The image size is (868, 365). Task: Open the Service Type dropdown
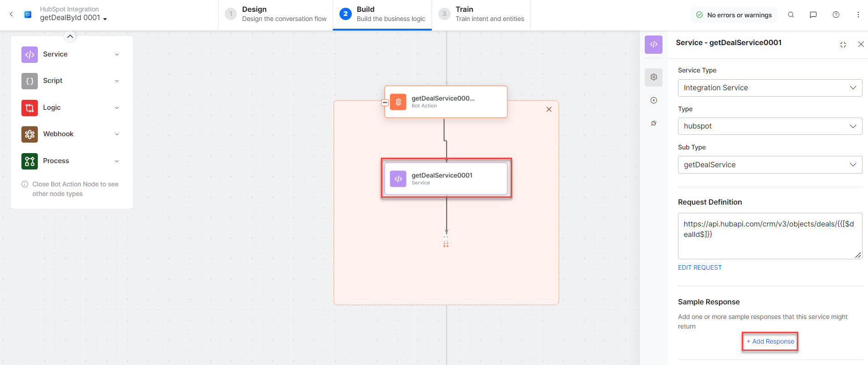point(770,88)
